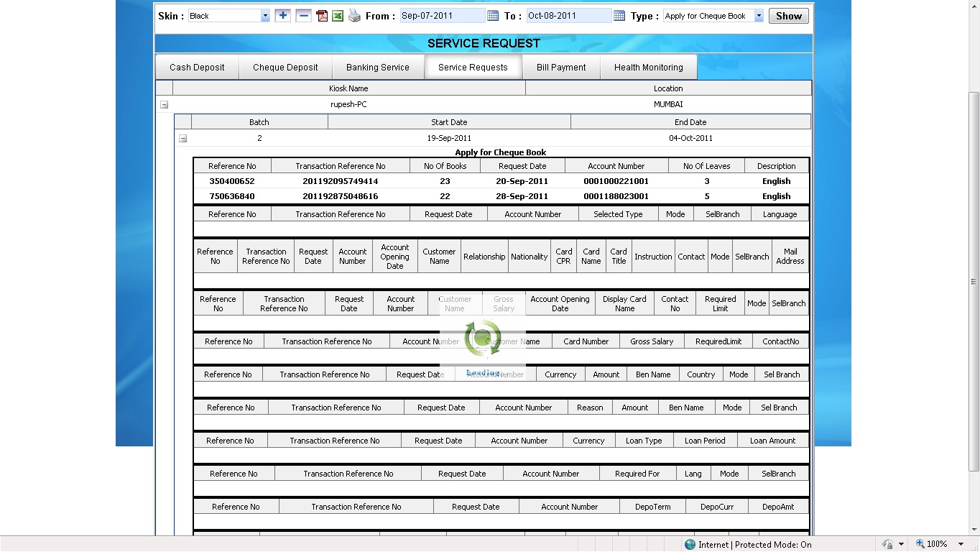Click the Description column header
The image size is (980, 552).
777,166
